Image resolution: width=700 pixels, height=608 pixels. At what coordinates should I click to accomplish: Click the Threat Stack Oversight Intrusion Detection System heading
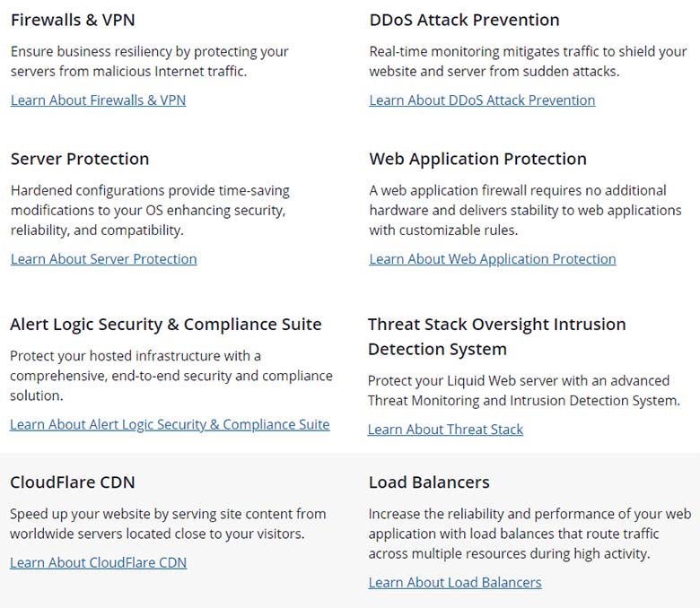(496, 336)
